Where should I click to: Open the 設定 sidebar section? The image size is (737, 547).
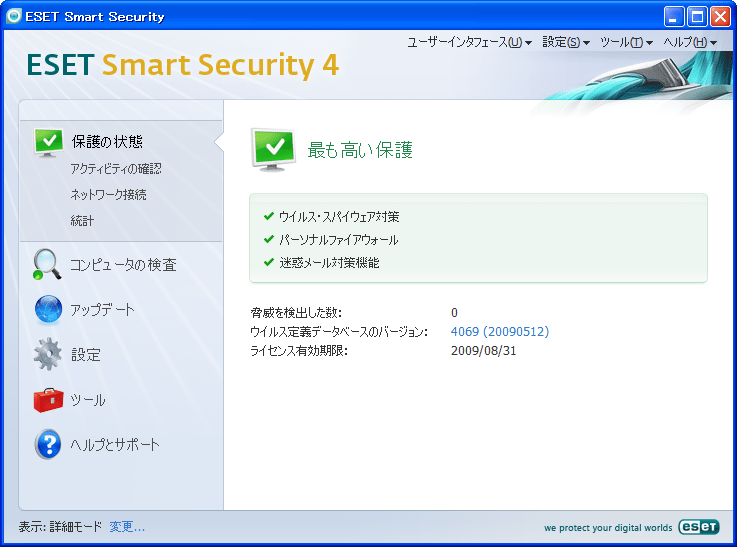(x=86, y=355)
